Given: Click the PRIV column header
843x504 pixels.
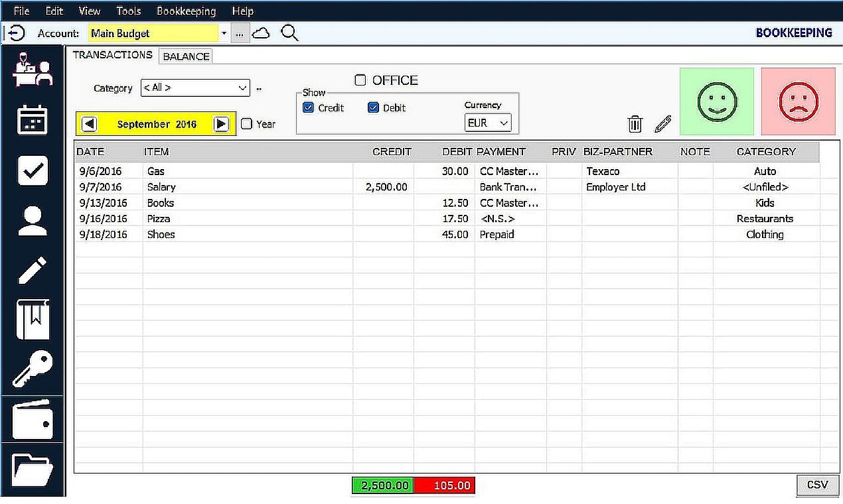Looking at the screenshot, I should (564, 152).
